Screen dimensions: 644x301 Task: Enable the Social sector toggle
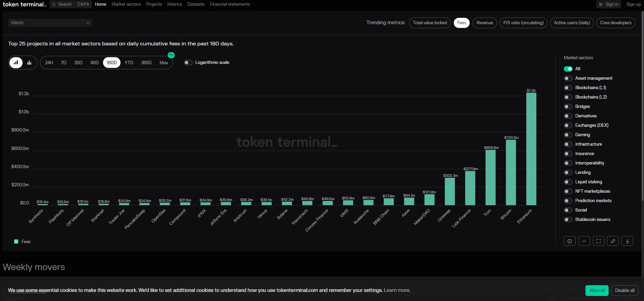[x=568, y=210]
